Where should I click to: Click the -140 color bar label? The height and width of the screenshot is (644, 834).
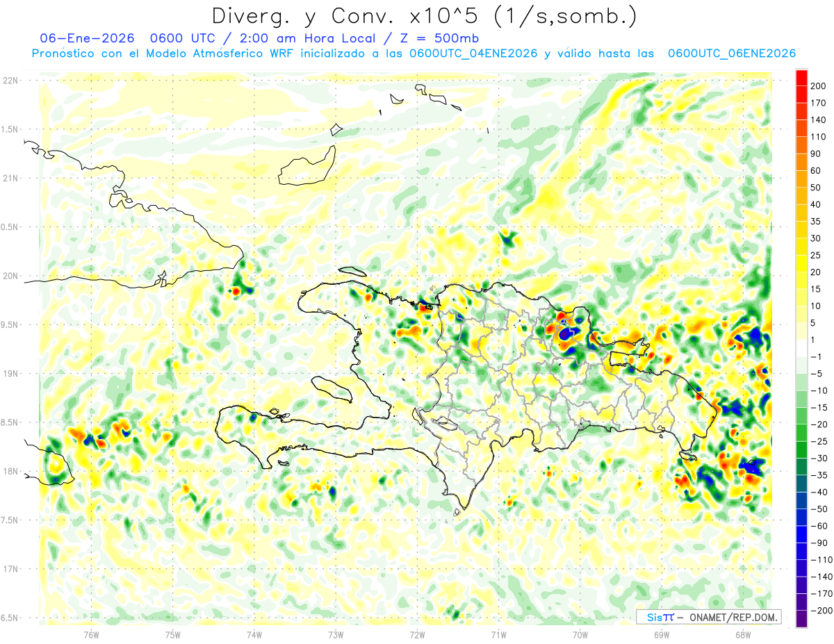821,577
